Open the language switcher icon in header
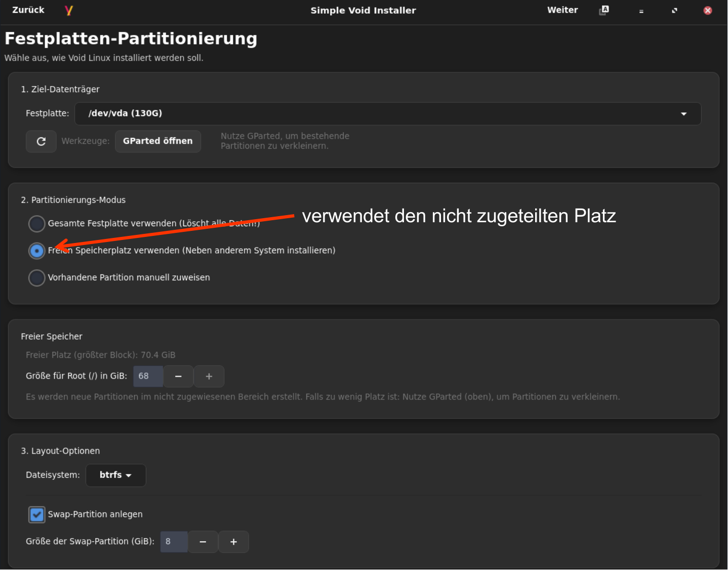 (604, 10)
